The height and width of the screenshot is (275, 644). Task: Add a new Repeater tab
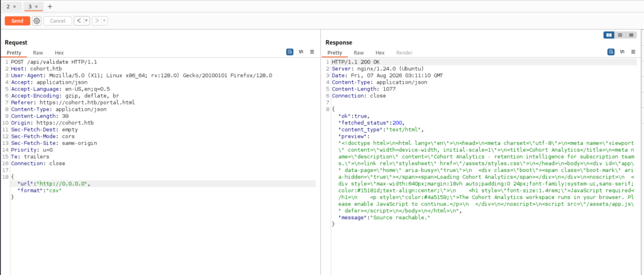pyautogui.click(x=50, y=6)
